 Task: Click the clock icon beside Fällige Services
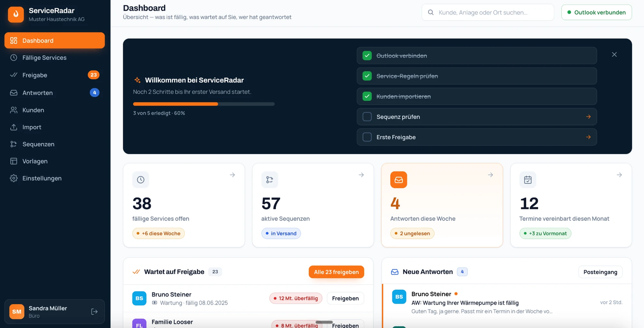click(14, 58)
